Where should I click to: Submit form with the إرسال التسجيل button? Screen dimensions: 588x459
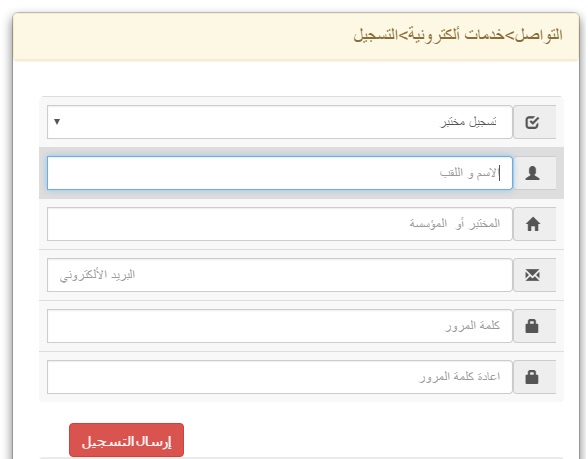[x=126, y=440]
